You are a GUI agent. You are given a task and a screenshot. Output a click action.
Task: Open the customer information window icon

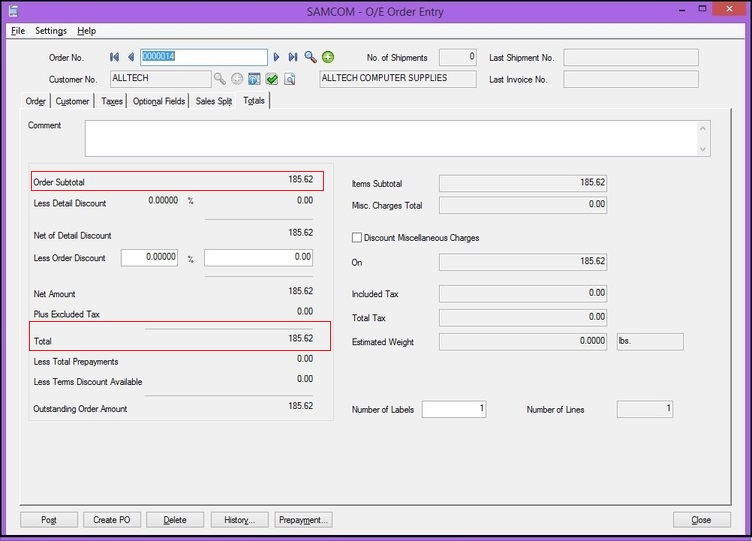254,79
